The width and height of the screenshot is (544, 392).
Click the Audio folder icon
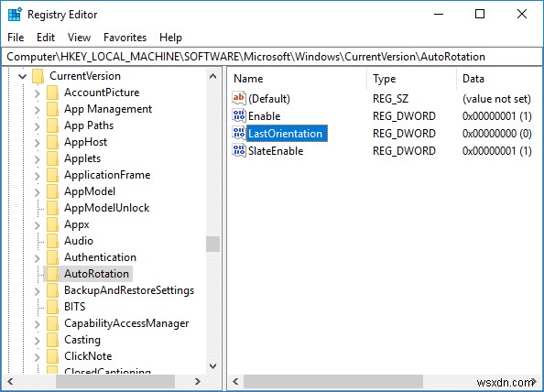tap(52, 241)
